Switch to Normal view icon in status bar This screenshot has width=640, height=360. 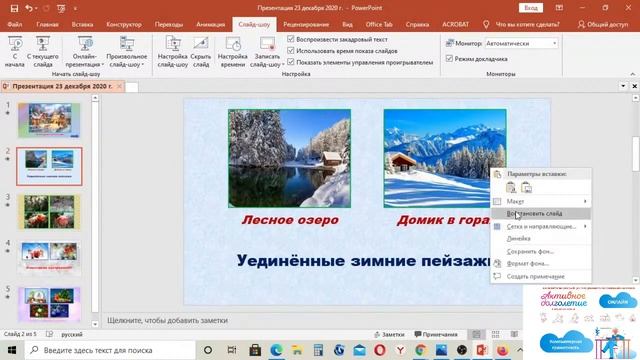pos(476,334)
